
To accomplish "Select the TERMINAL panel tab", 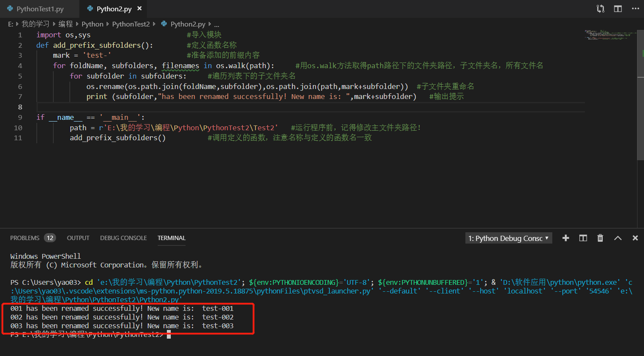I will 171,237.
